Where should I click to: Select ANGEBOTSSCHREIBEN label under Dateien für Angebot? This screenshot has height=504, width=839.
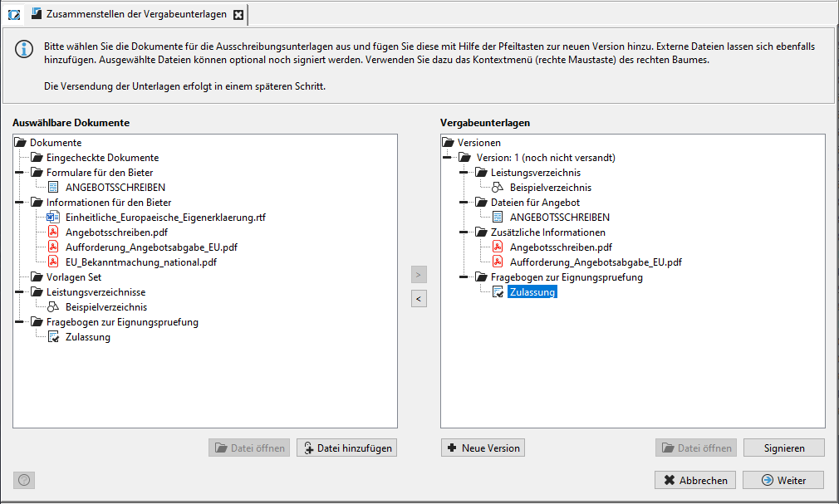coord(560,218)
